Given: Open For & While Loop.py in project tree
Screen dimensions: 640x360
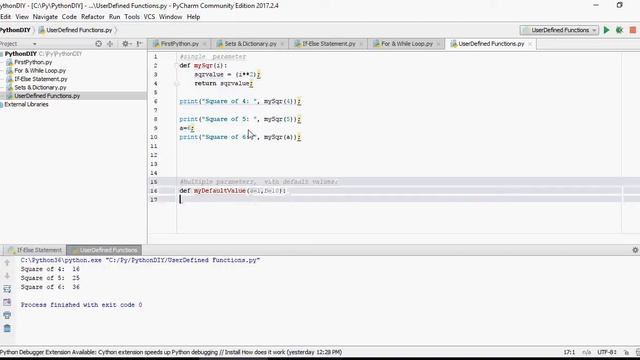Looking at the screenshot, I should [x=40, y=71].
